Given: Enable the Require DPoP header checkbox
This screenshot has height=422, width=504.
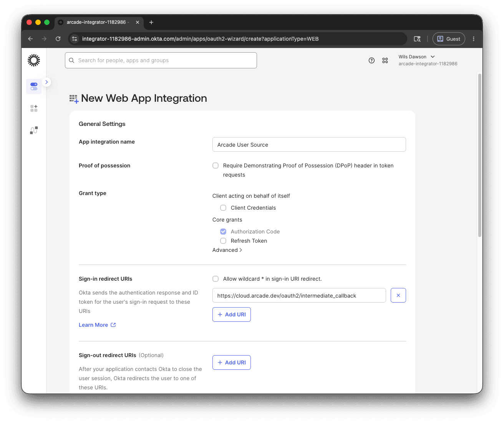Looking at the screenshot, I should click(x=216, y=165).
